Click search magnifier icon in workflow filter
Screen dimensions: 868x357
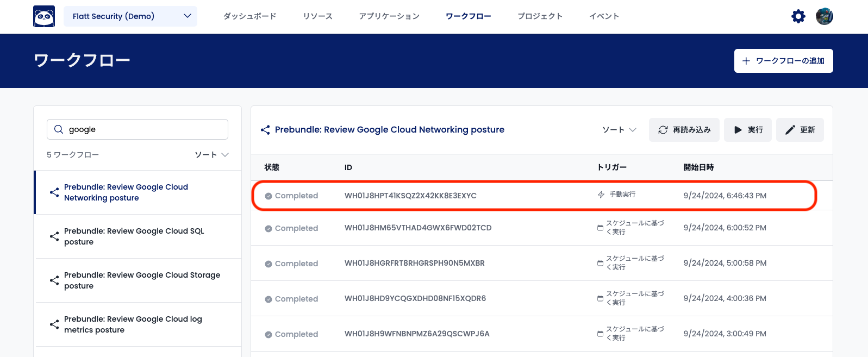tap(59, 129)
